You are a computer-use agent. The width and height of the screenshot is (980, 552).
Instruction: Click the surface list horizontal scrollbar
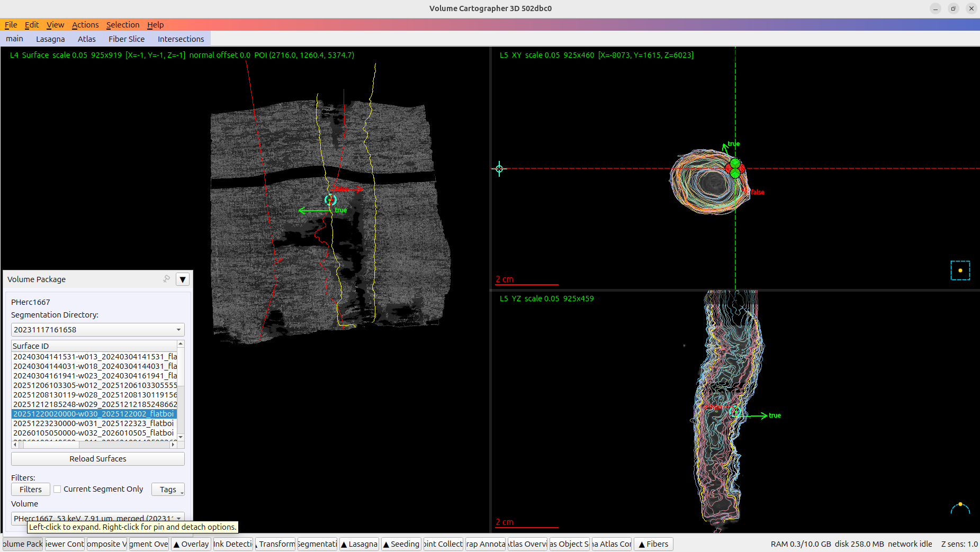click(x=94, y=445)
